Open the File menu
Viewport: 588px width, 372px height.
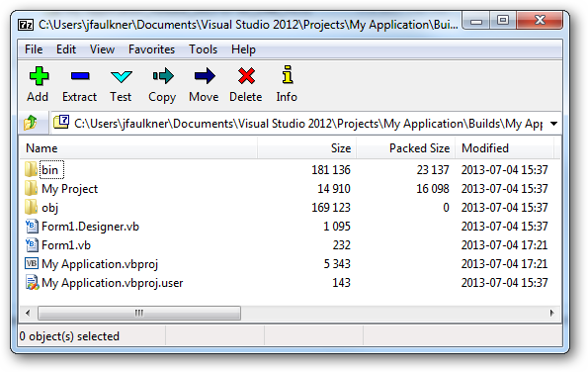click(x=34, y=49)
